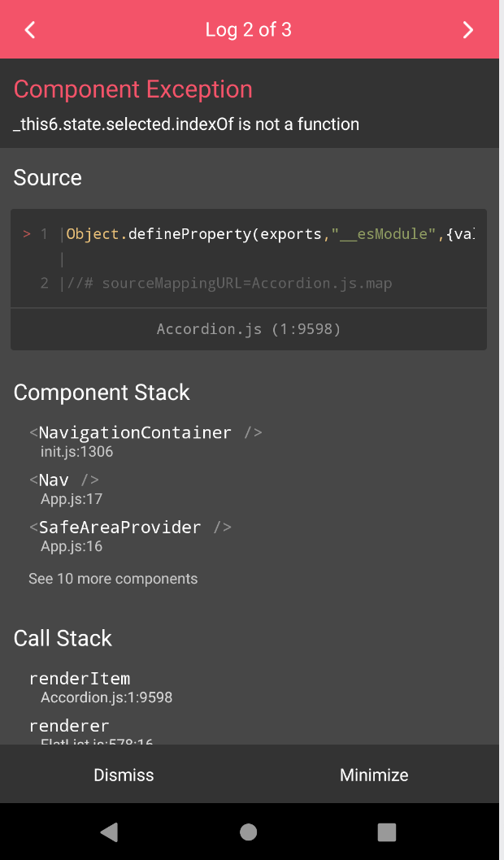This screenshot has height=860, width=504.
Task: Dismiss the error log
Action: pyautogui.click(x=124, y=775)
